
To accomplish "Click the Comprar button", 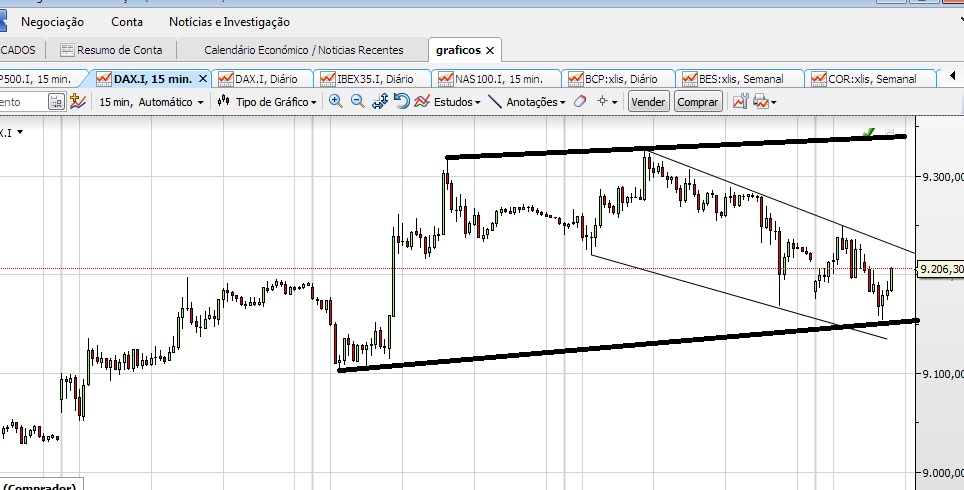I will point(697,102).
